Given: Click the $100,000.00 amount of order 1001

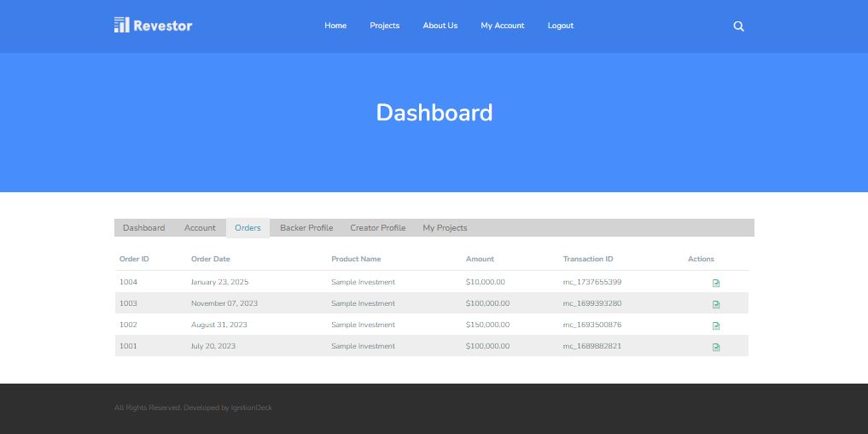Looking at the screenshot, I should pos(487,346).
